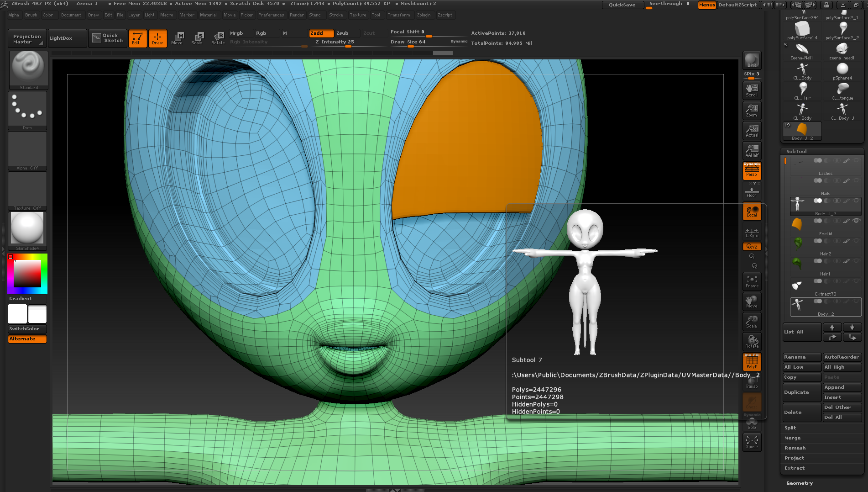Click the Frame mesh icon
868x492 pixels.
click(x=752, y=281)
